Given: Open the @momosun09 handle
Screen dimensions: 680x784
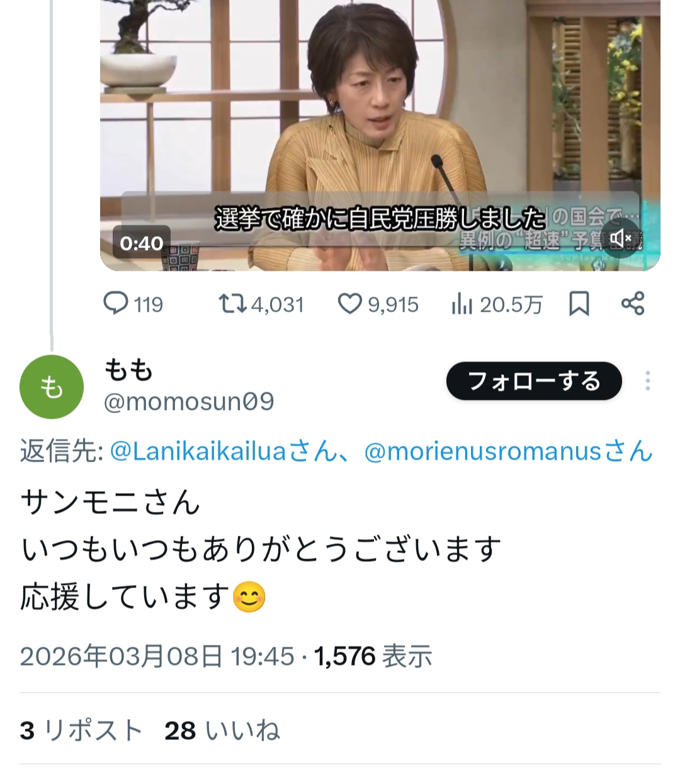Looking at the screenshot, I should (188, 402).
